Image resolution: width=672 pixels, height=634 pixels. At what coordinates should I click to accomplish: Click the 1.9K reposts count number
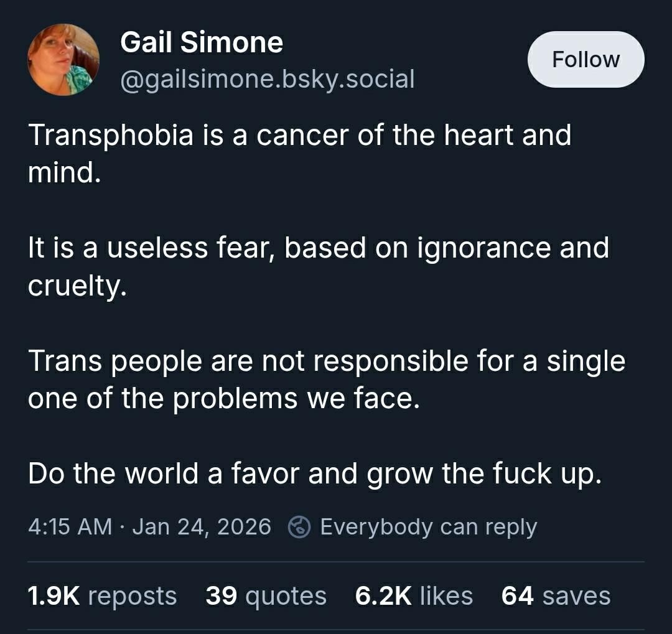[54, 595]
